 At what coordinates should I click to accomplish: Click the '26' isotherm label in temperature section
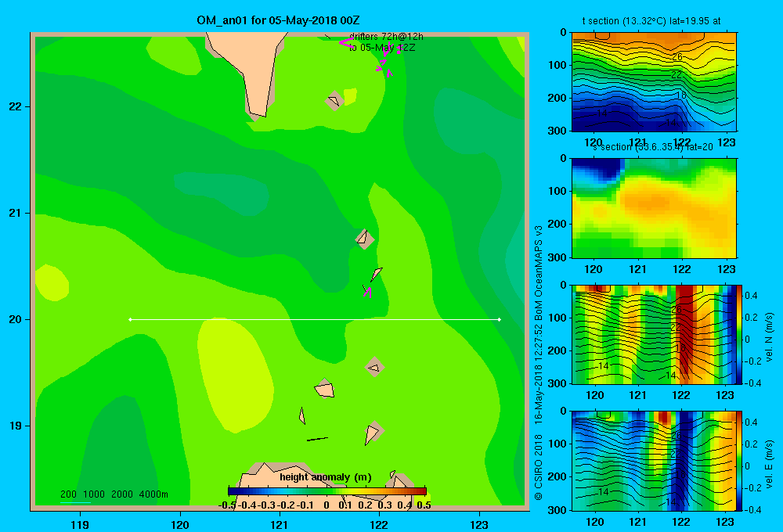[x=677, y=57]
